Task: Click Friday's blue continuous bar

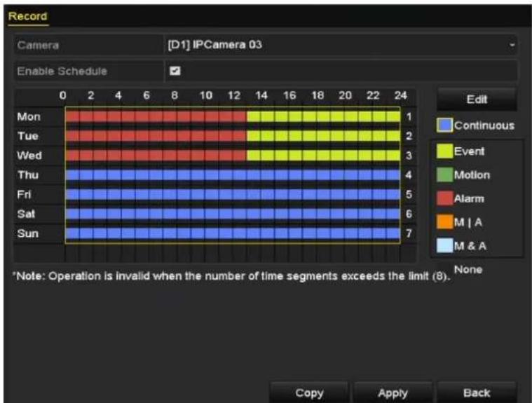Action: 233,194
